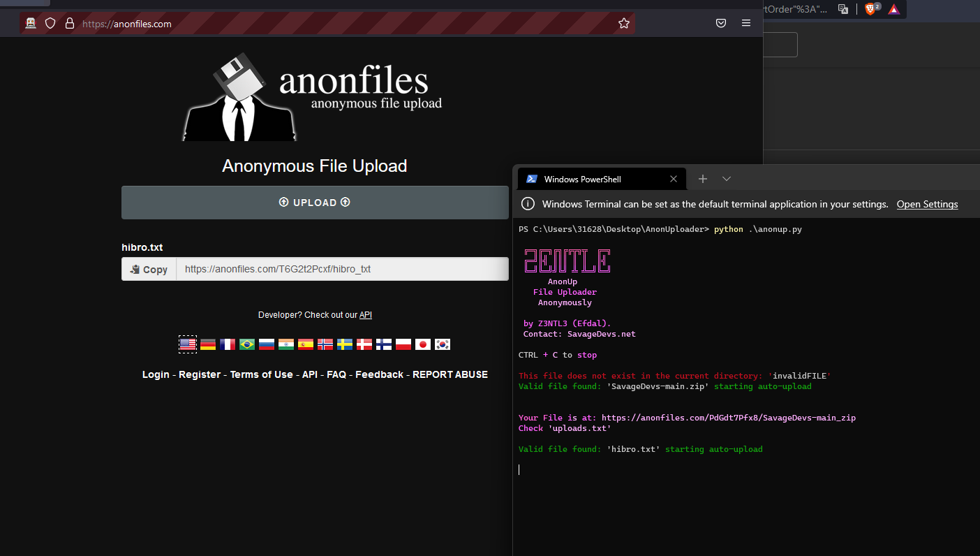This screenshot has width=980, height=556.
Task: Choose the French flag language
Action: tap(228, 344)
